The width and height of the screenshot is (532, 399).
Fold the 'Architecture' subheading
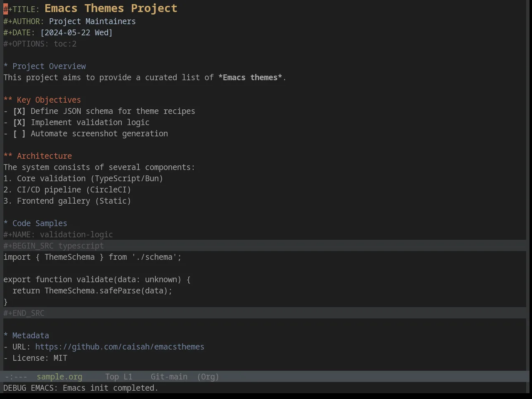(x=37, y=156)
